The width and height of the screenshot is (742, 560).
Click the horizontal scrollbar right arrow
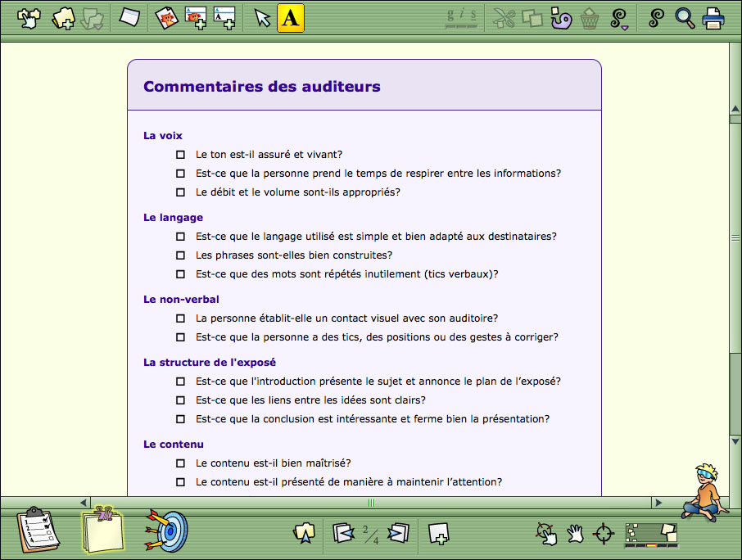[x=658, y=503]
